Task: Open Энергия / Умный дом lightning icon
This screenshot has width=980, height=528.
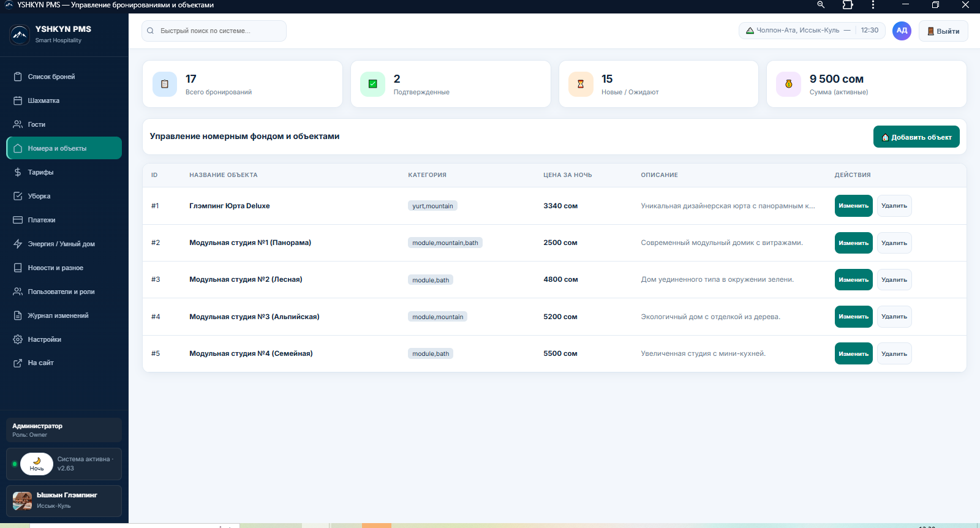Action: coord(18,244)
